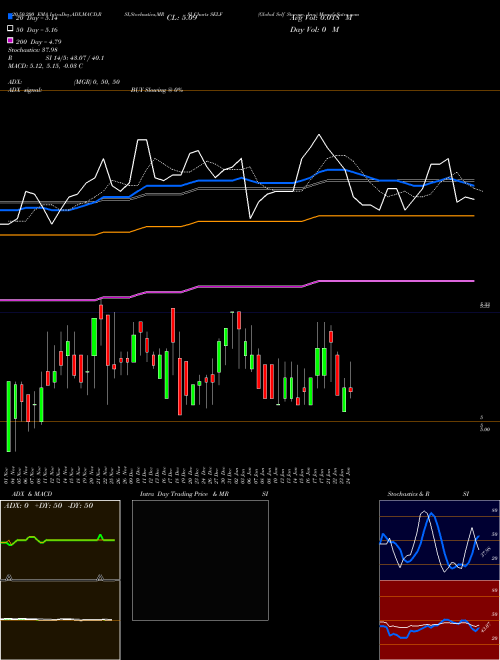
Task: Select the '200 Day = 4.79' label
Action: [39, 42]
